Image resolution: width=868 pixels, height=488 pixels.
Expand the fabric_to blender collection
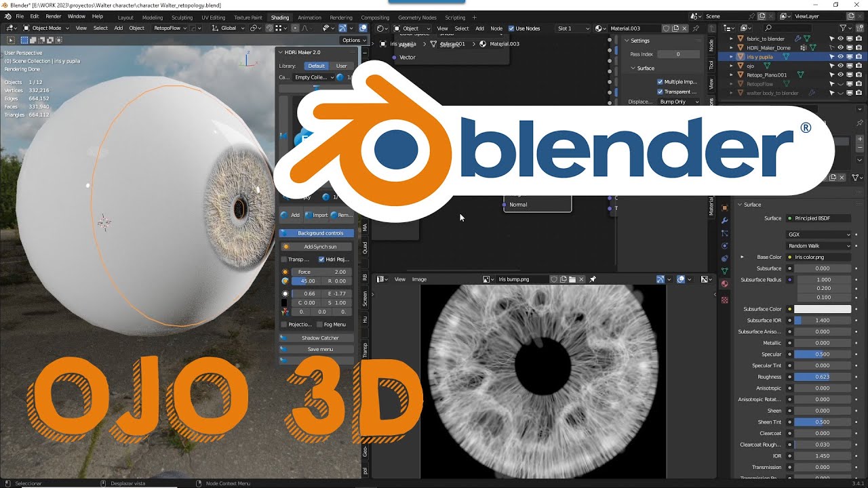(731, 39)
